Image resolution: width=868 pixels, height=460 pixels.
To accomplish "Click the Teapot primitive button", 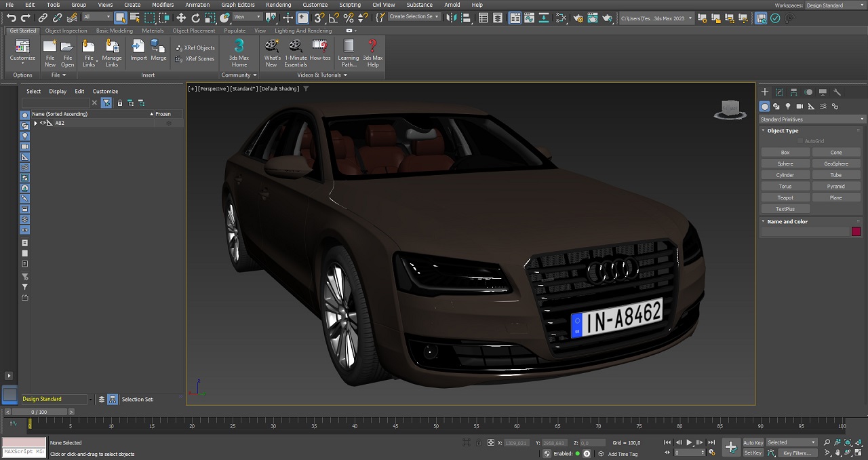I will point(785,197).
